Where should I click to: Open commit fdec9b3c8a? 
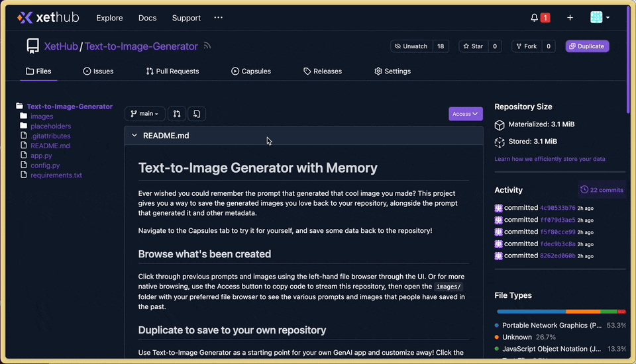(557, 244)
